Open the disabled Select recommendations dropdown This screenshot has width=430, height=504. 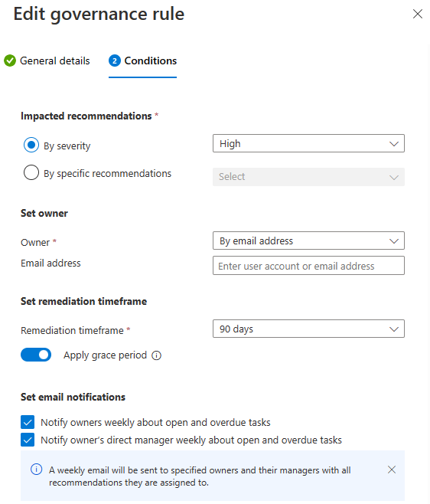pyautogui.click(x=308, y=177)
